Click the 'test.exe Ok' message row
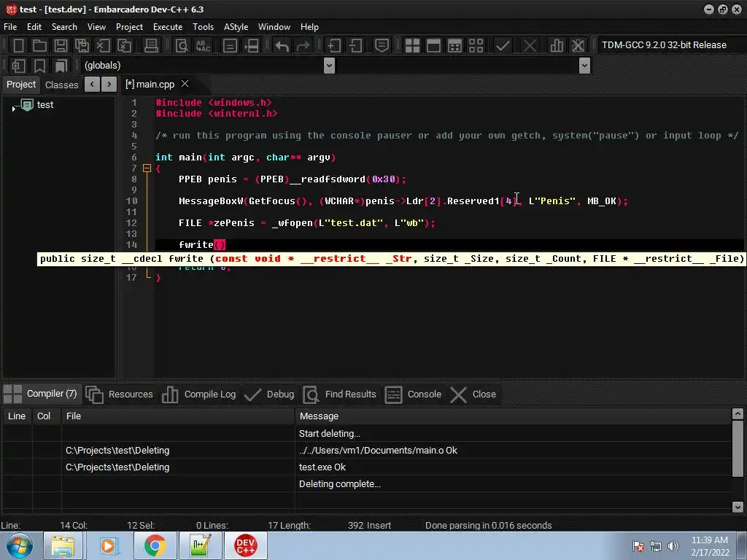The width and height of the screenshot is (747, 560). pyautogui.click(x=367, y=467)
